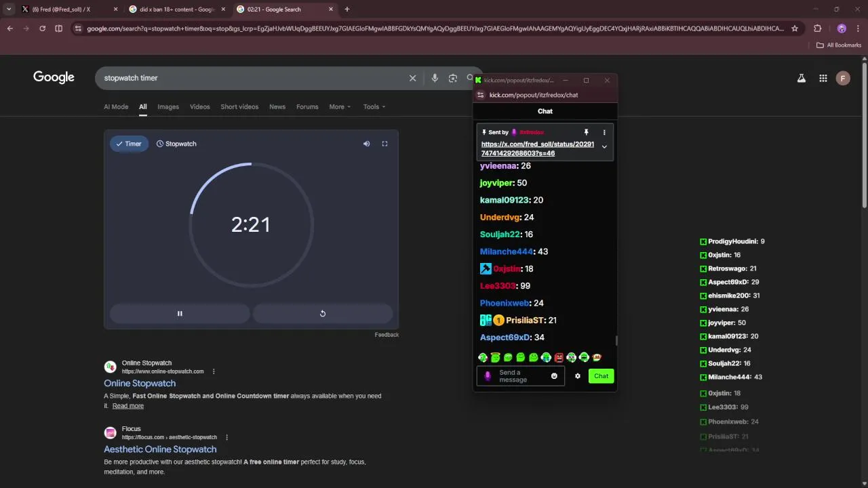The height and width of the screenshot is (488, 868).
Task: Open Short videos results
Action: coord(239,106)
